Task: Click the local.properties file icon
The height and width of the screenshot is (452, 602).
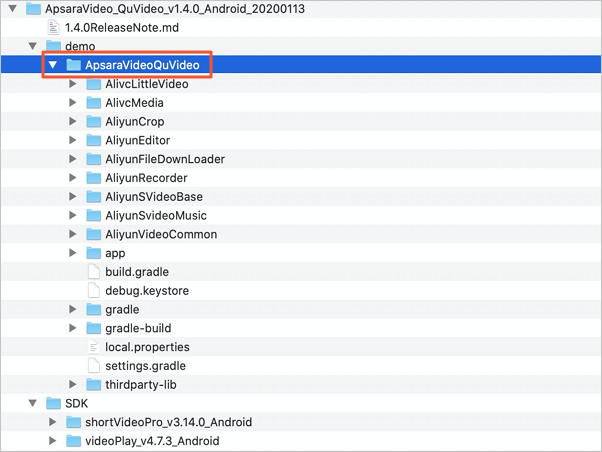Action: [x=93, y=347]
